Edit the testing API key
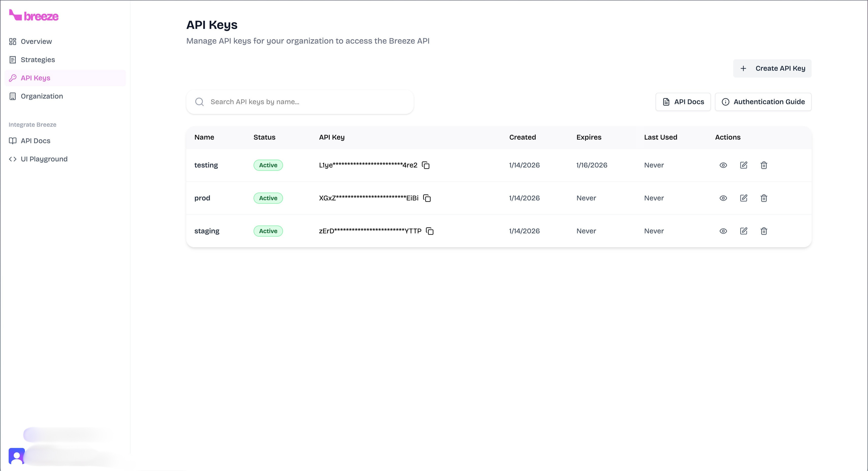 (x=743, y=165)
